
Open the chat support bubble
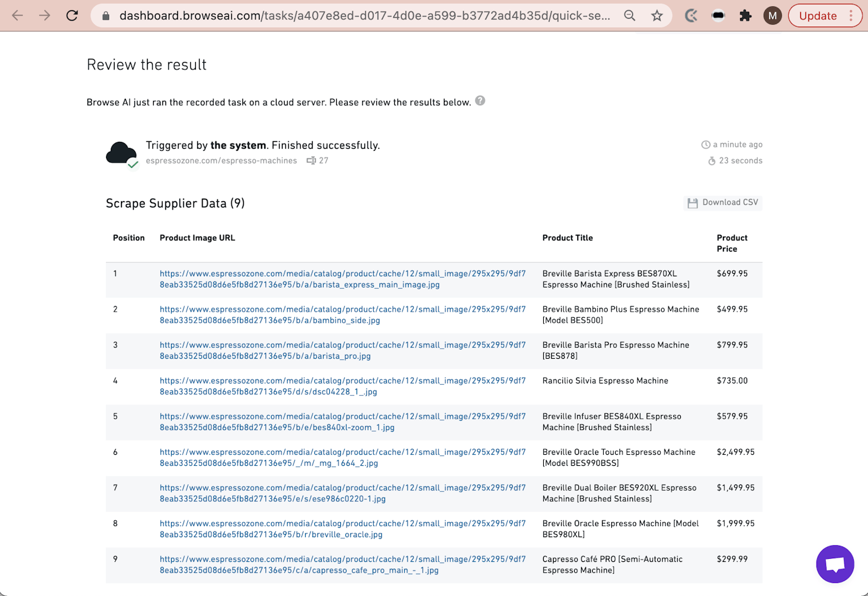(835, 564)
